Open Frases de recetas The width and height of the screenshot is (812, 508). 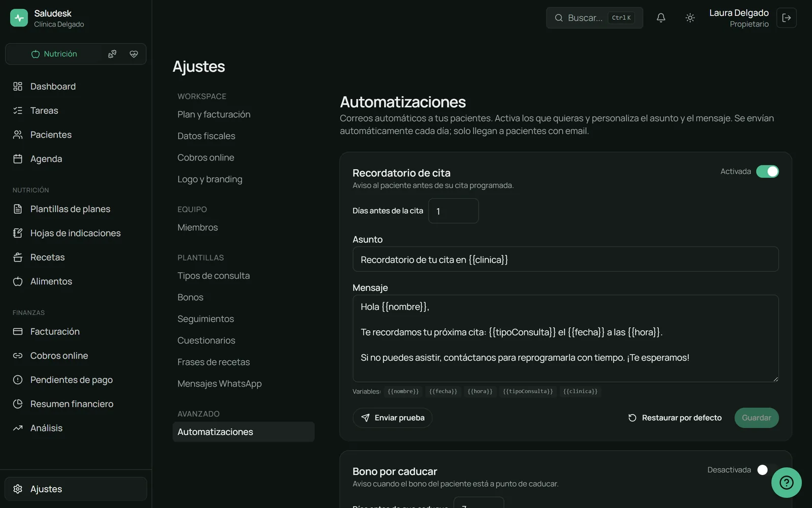point(213,362)
